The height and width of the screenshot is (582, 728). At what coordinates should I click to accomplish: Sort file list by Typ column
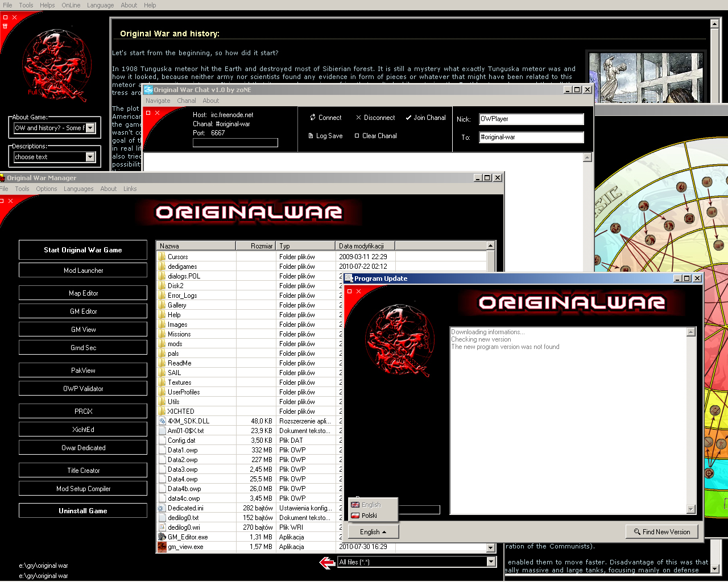305,246
